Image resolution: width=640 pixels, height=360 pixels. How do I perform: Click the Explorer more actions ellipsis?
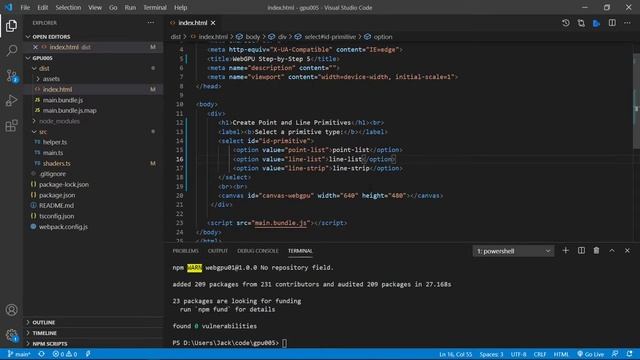tap(151, 23)
